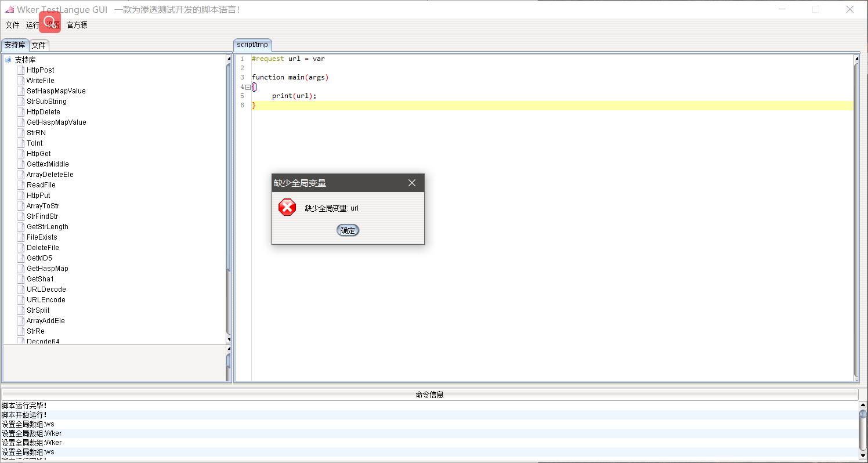Click dialog message '缺少全局变量: url'
The height and width of the screenshot is (463, 868).
(332, 208)
